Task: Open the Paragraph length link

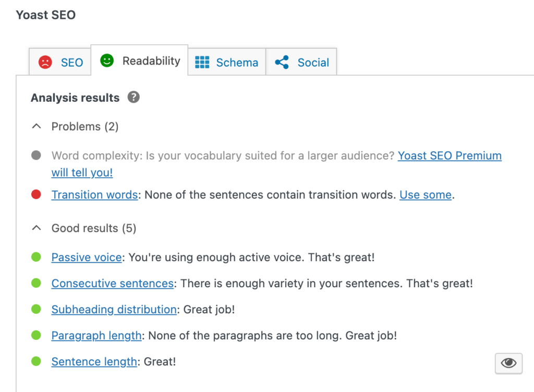Action: (96, 336)
